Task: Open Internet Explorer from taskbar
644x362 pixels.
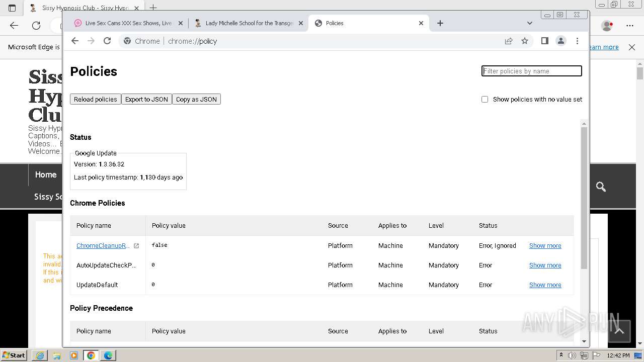Action: coord(40,355)
